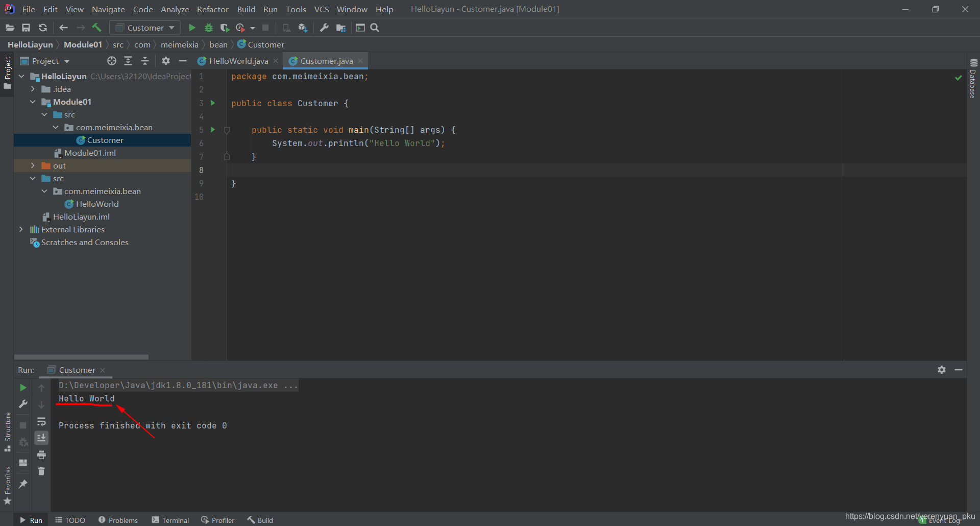Toggle soft-wrap in Run console
Screen dimensions: 980x526
[41, 421]
